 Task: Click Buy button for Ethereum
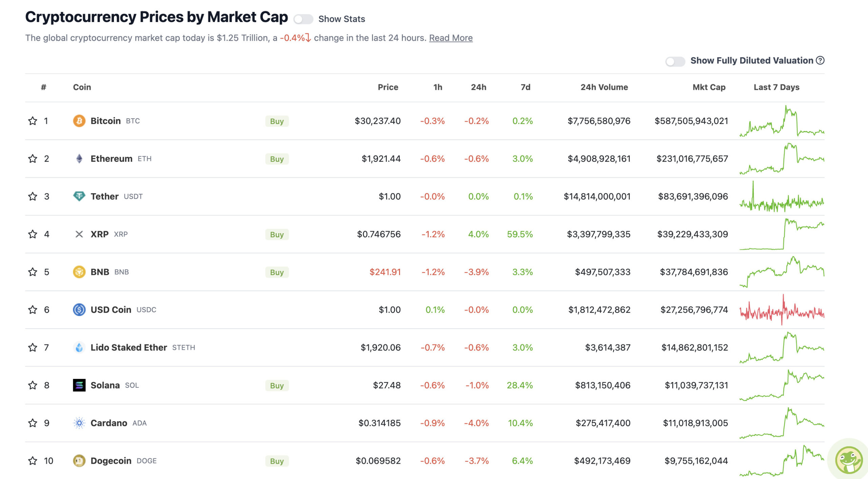pos(277,159)
